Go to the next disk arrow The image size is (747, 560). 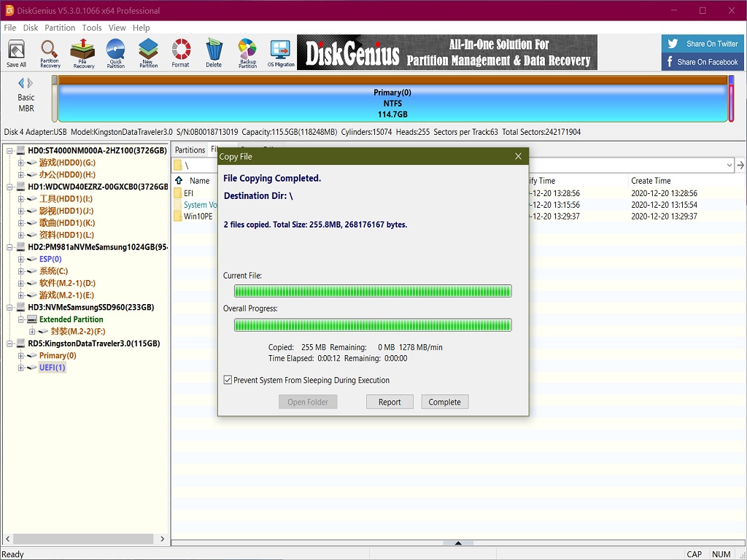[31, 83]
